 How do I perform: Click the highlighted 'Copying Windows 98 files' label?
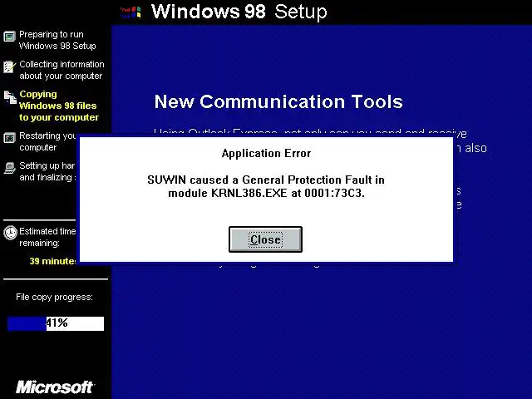tap(59, 106)
